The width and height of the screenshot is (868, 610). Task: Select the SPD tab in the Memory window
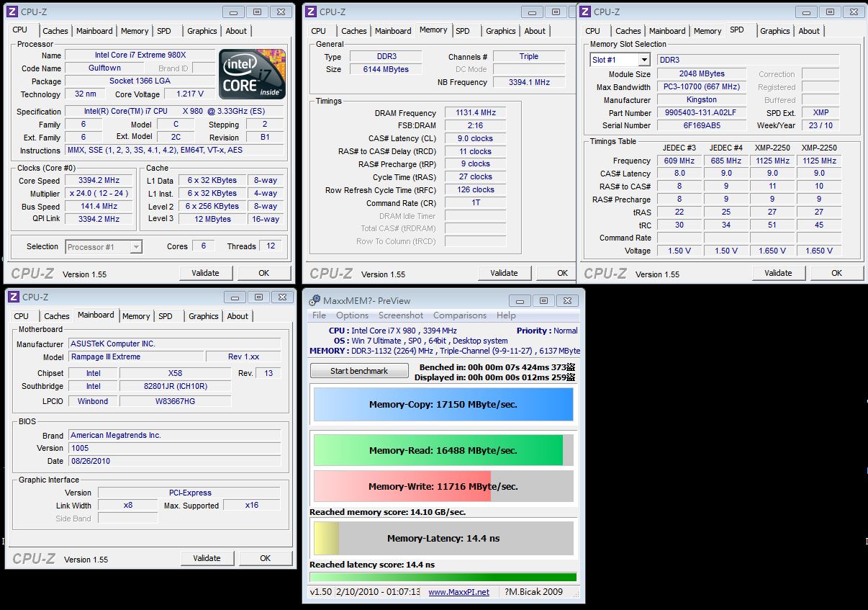click(463, 31)
